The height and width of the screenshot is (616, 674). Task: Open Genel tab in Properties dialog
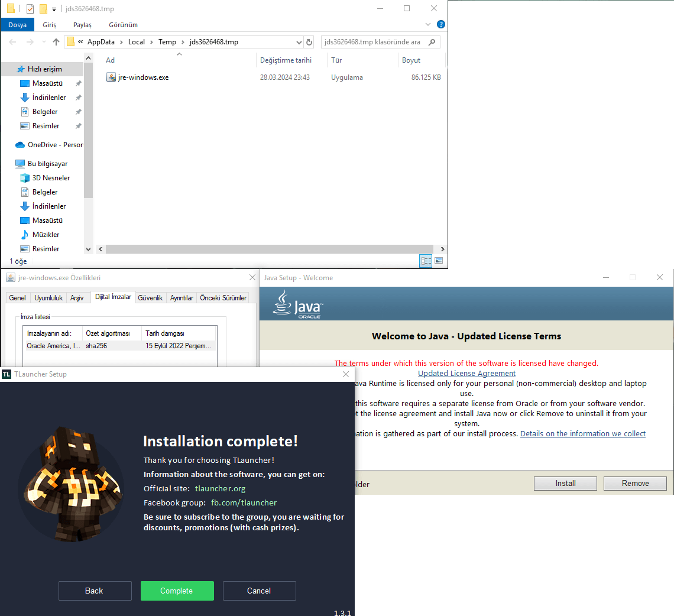(18, 298)
